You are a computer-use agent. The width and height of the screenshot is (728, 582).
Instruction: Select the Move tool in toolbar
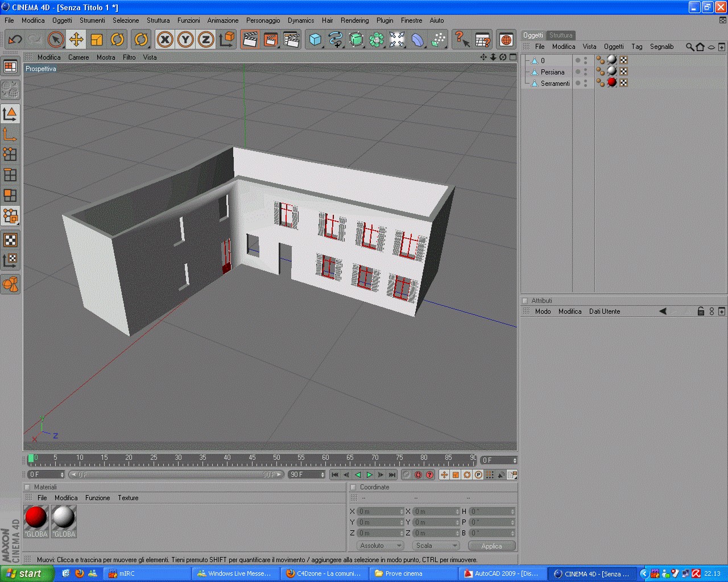76,39
